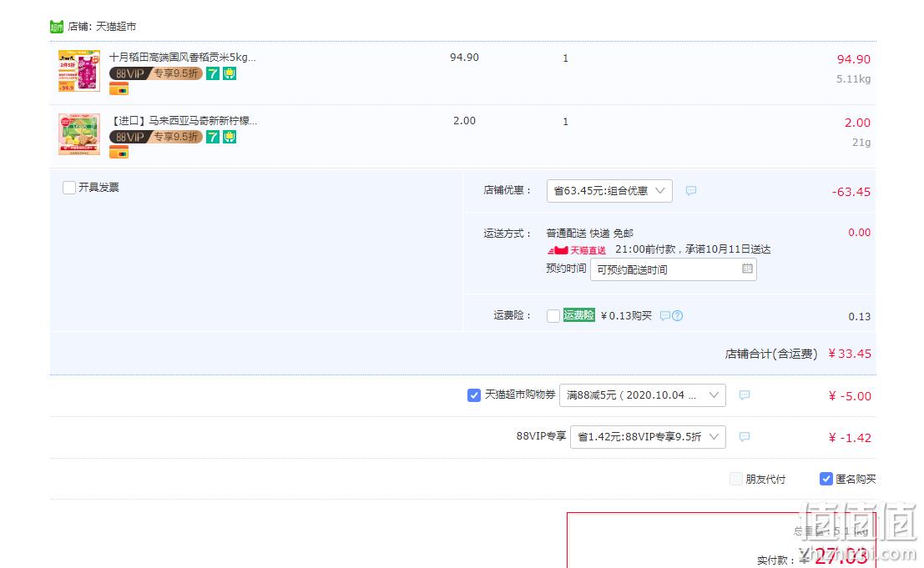Enable the 运费险 shipping insurance checkbox
This screenshot has height=568, width=924.
pyautogui.click(x=553, y=316)
